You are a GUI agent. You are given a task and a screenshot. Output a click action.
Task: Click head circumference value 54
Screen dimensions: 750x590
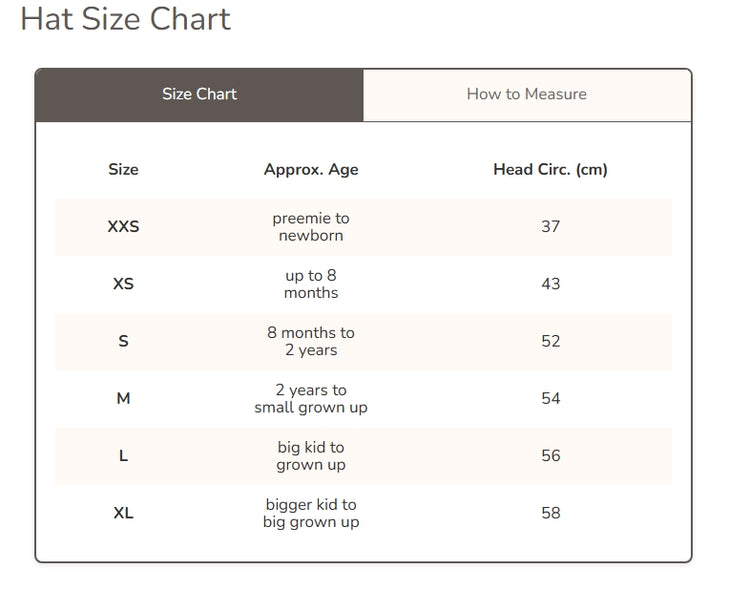550,399
